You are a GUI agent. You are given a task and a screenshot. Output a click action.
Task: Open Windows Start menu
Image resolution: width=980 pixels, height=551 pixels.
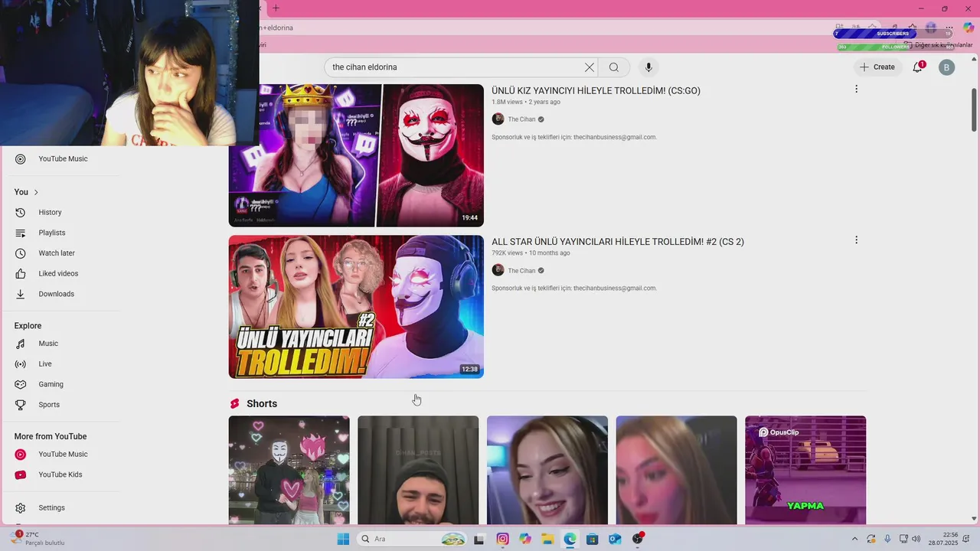343,539
